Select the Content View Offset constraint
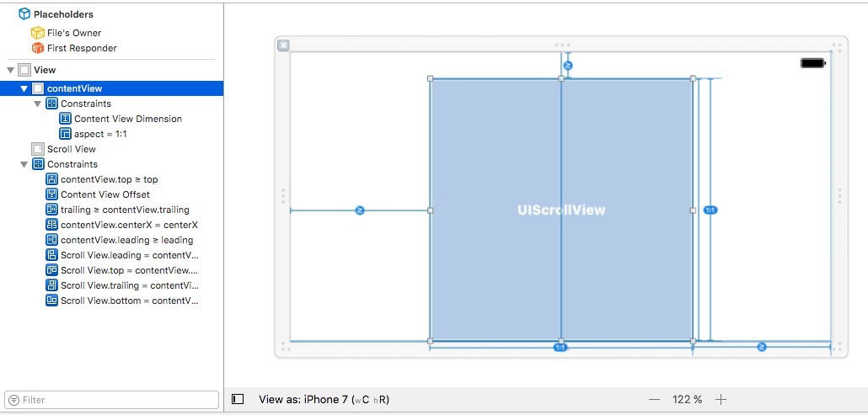The image size is (868, 415). pyautogui.click(x=104, y=194)
